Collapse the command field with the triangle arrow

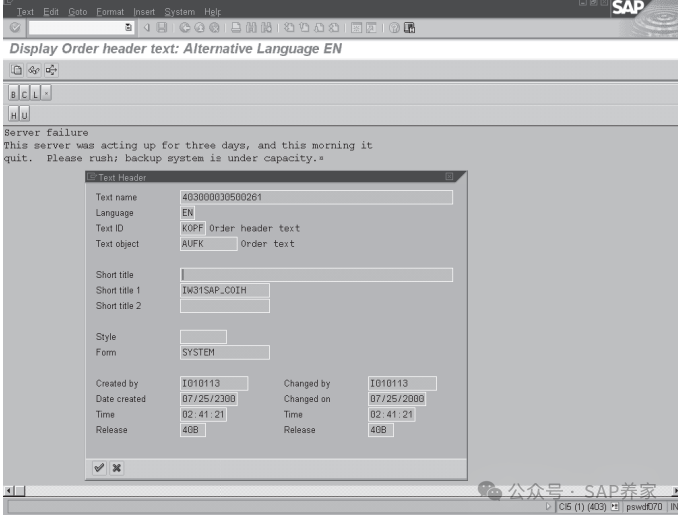tap(147, 28)
